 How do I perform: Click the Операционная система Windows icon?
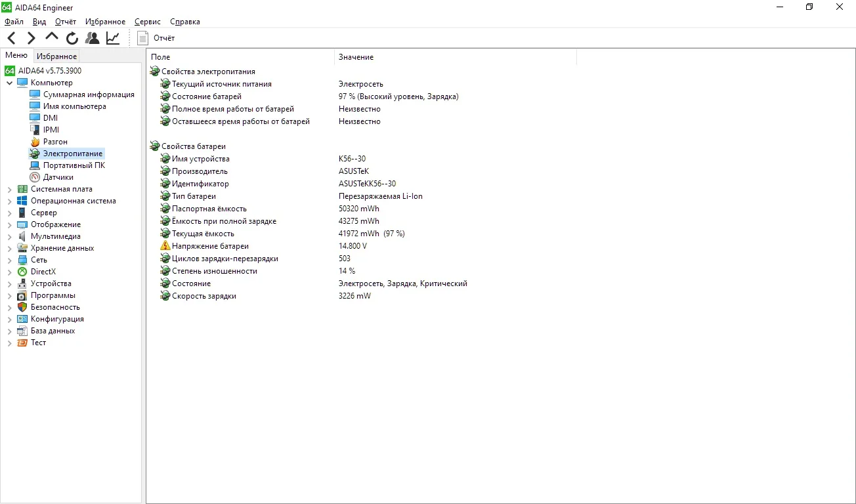tap(22, 201)
